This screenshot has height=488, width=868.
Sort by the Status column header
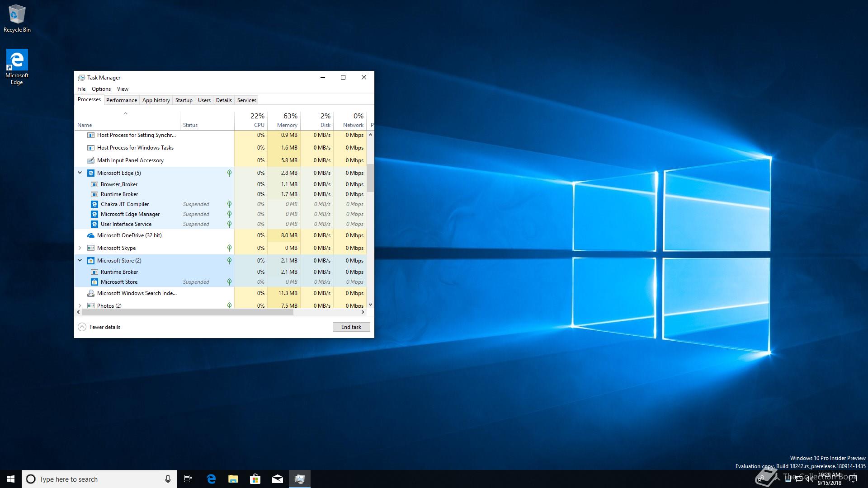tap(207, 121)
